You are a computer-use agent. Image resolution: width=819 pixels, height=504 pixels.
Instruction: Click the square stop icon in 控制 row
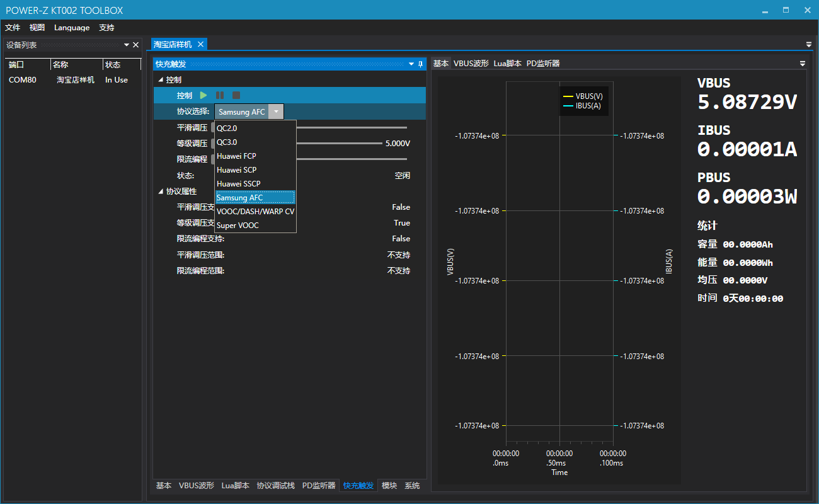click(236, 95)
